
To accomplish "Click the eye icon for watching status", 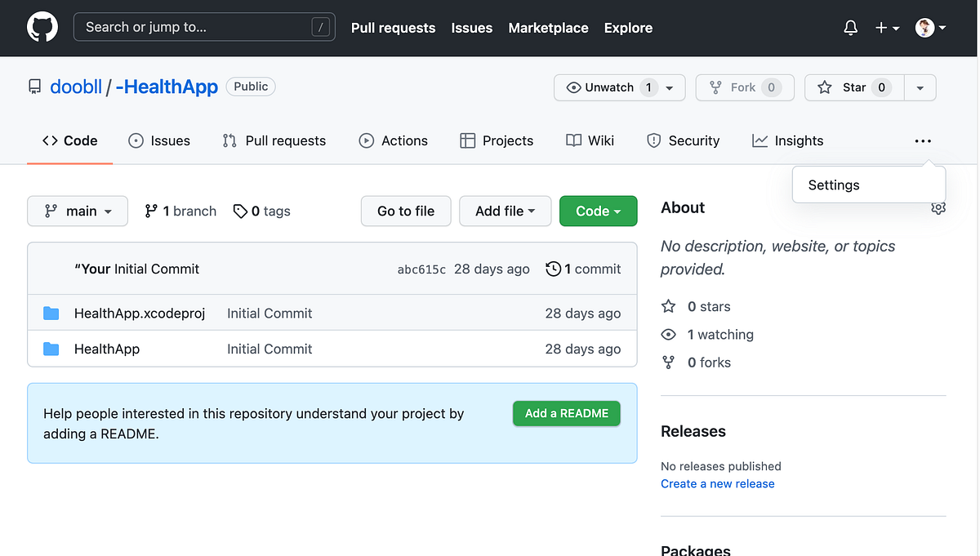I will pos(669,334).
